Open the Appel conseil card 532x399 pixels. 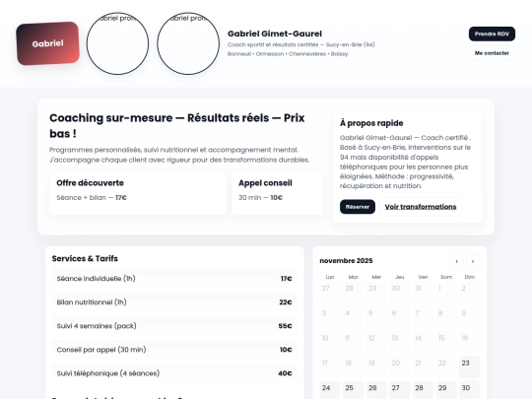pos(277,193)
